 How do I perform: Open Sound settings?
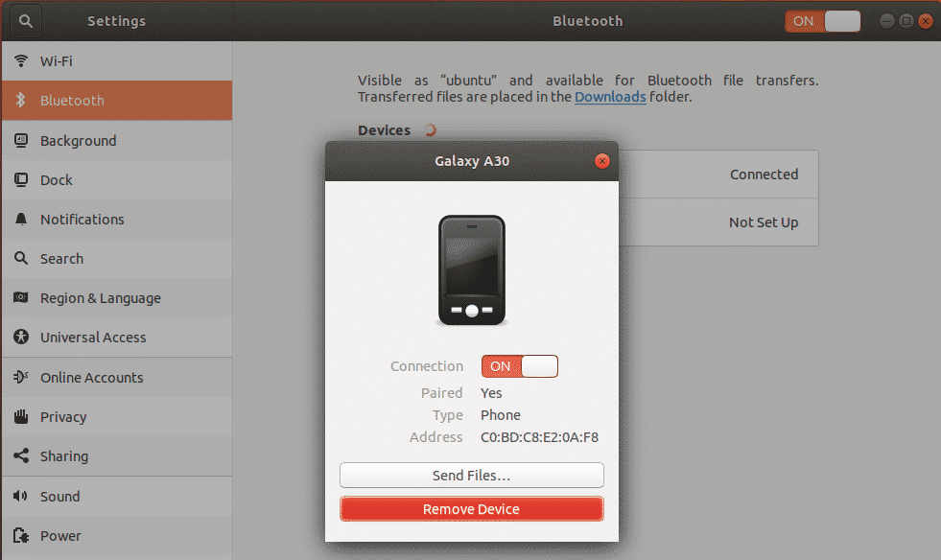click(x=117, y=496)
